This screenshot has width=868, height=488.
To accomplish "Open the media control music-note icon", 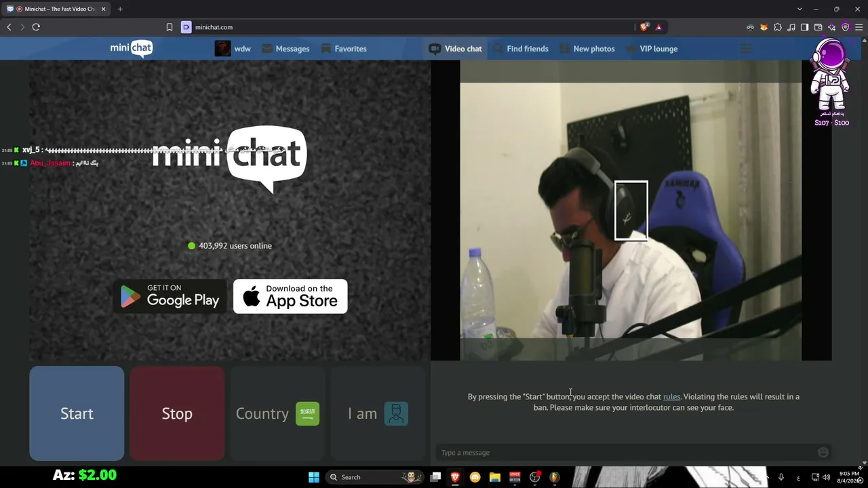I will pos(791,27).
